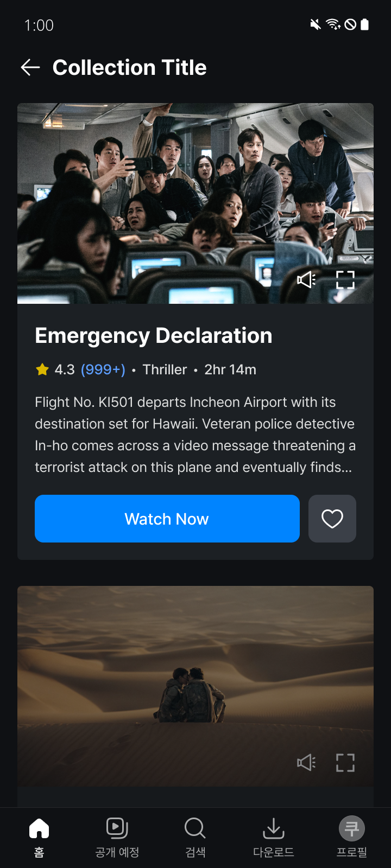Click the desert dunes movie thumbnail

pos(195,686)
